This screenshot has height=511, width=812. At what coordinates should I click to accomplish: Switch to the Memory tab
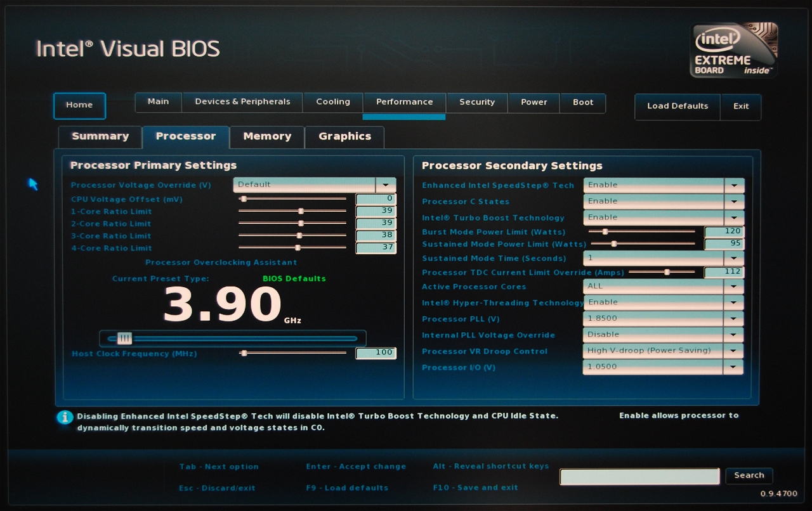(x=267, y=136)
